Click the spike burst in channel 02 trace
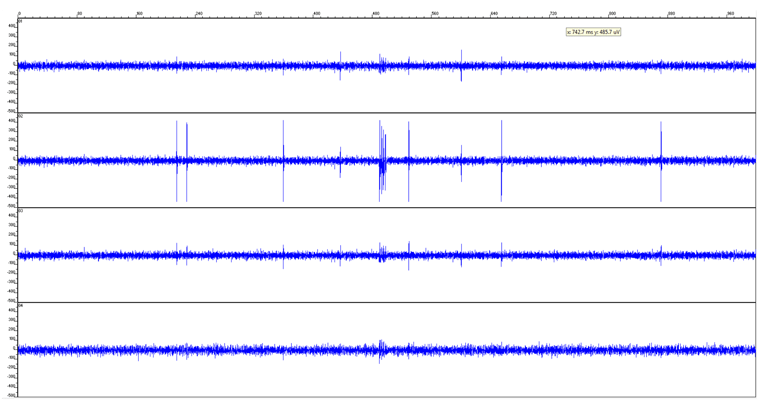The image size is (768, 413). pyautogui.click(x=383, y=161)
